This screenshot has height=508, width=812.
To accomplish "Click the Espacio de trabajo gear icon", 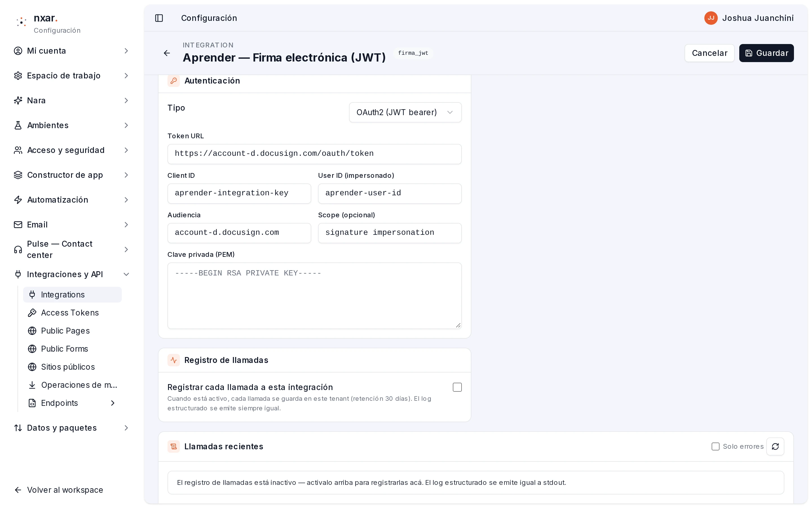I will point(18,76).
